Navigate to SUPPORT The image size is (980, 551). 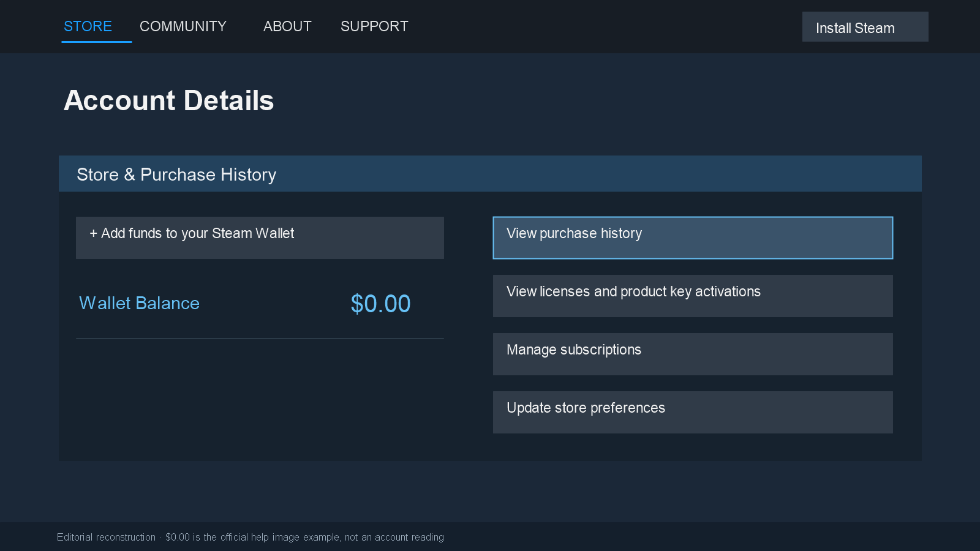point(374,26)
